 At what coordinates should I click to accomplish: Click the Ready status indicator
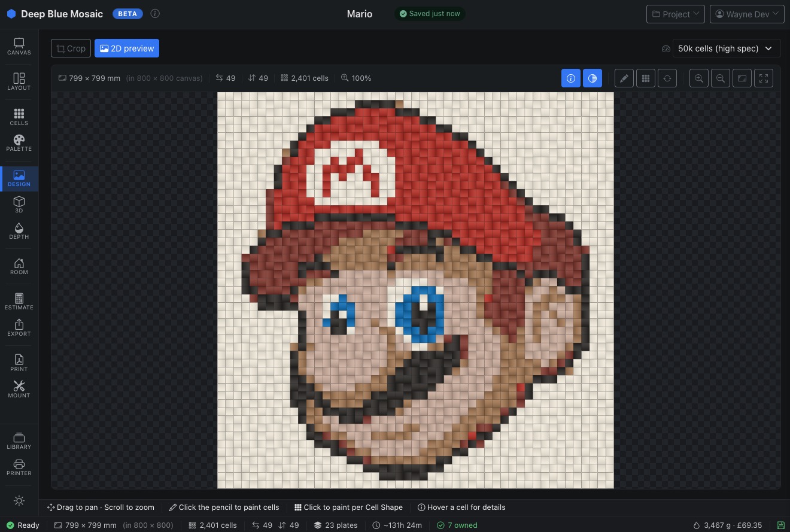tap(23, 525)
